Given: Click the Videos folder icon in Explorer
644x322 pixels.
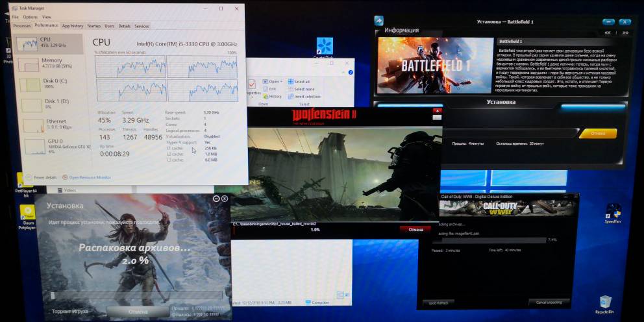Looking at the screenshot, I should pos(60,190).
